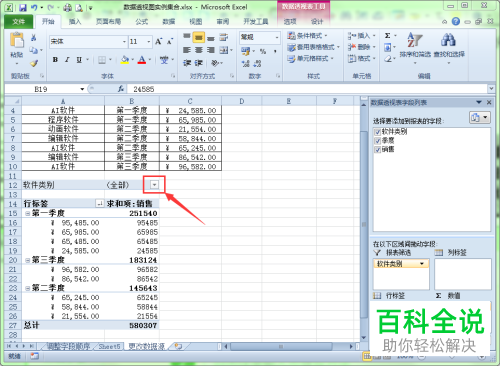The height and width of the screenshot is (366, 500).
Task: Click the Cut scissors icon
Action: 34,38
